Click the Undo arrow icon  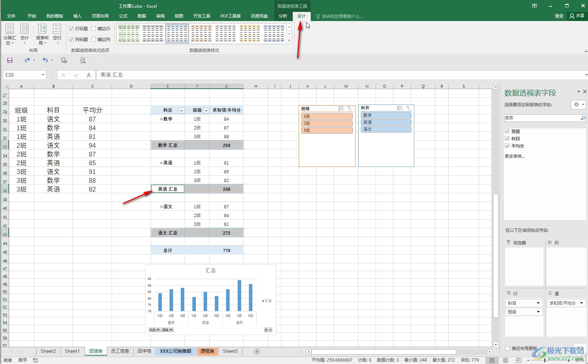pyautogui.click(x=45, y=60)
